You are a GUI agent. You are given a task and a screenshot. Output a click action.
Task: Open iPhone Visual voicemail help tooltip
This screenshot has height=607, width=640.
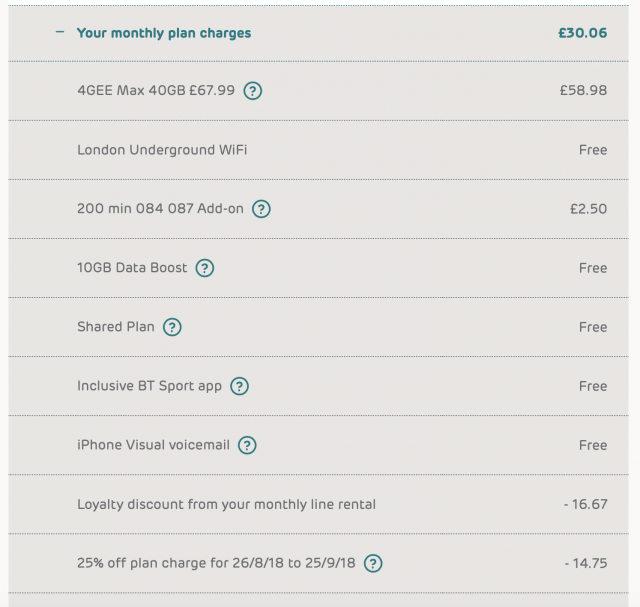248,445
